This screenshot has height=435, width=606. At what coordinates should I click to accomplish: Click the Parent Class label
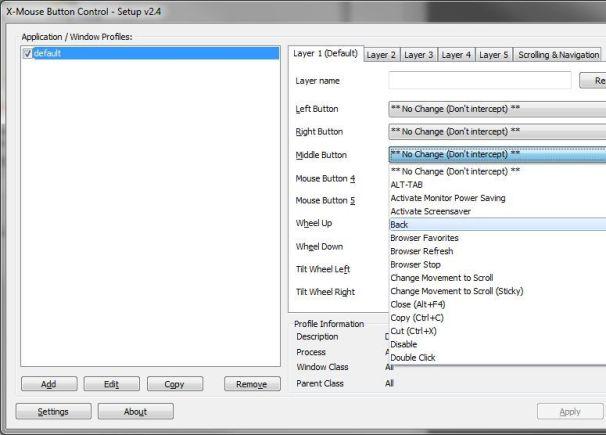(320, 384)
